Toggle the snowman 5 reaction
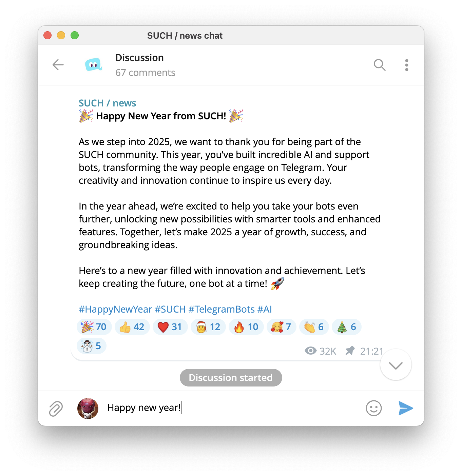This screenshot has height=476, width=462. pyautogui.click(x=92, y=346)
